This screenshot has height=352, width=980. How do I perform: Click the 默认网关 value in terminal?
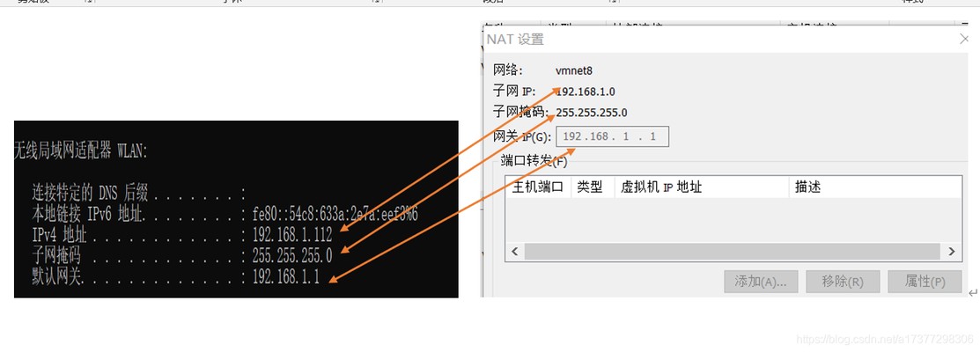coord(284,277)
